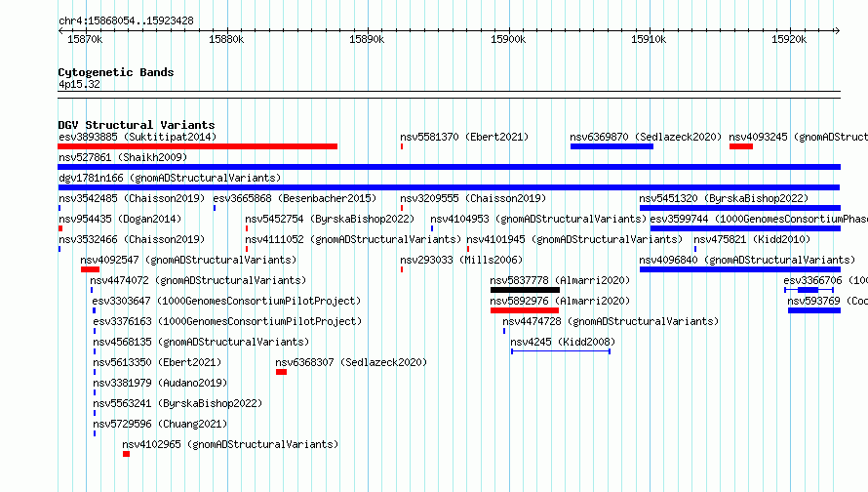Open nsv4568135 (gnomADStructuralVariants) label
The height and width of the screenshot is (492, 868).
point(201,342)
